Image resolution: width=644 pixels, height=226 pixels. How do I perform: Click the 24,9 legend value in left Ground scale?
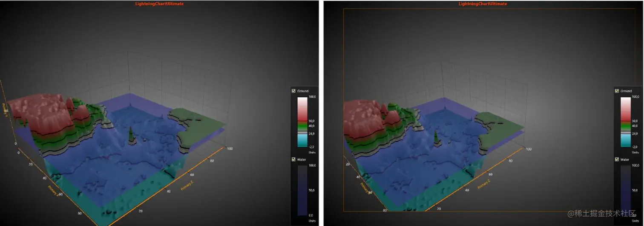pos(312,133)
